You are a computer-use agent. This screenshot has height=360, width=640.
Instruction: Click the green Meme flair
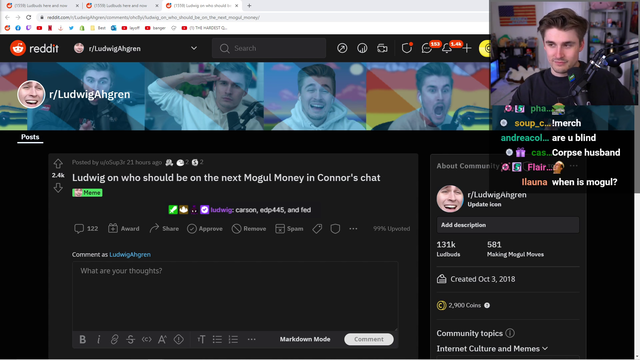[x=87, y=193]
